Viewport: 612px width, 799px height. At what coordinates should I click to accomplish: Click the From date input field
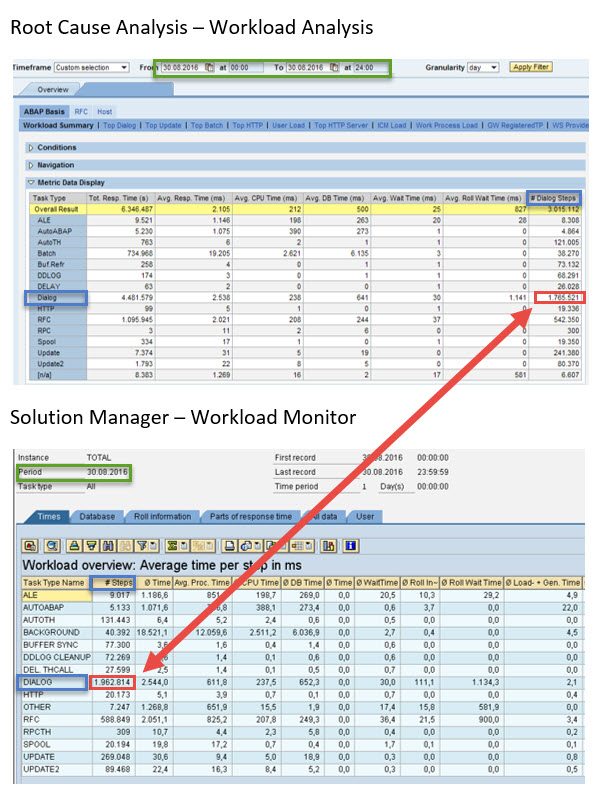tap(183, 67)
